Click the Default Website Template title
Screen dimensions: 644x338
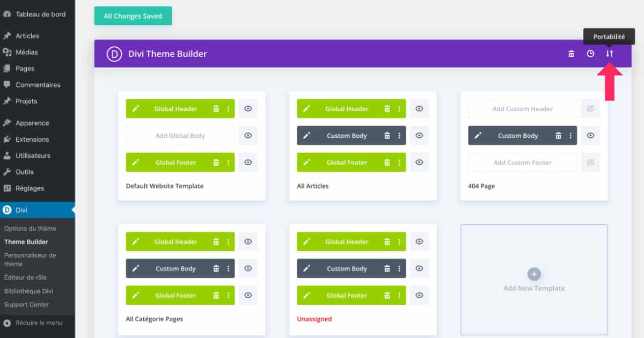pos(165,186)
